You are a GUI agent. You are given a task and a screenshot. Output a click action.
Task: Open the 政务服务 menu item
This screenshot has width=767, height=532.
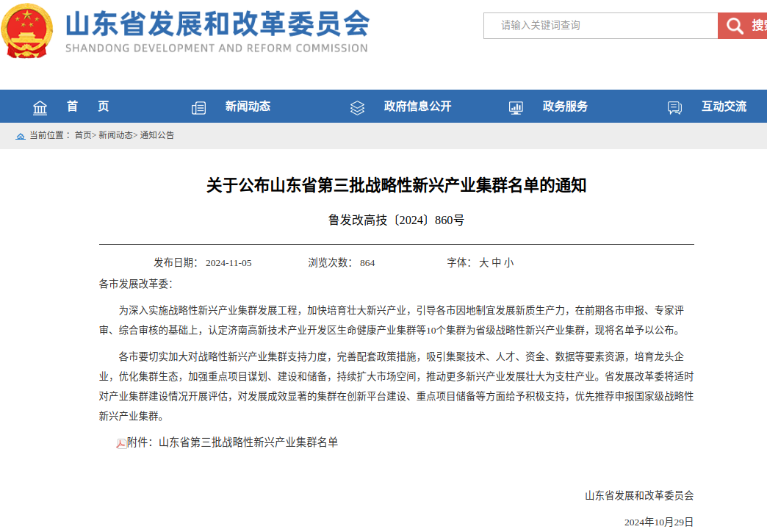pos(565,107)
